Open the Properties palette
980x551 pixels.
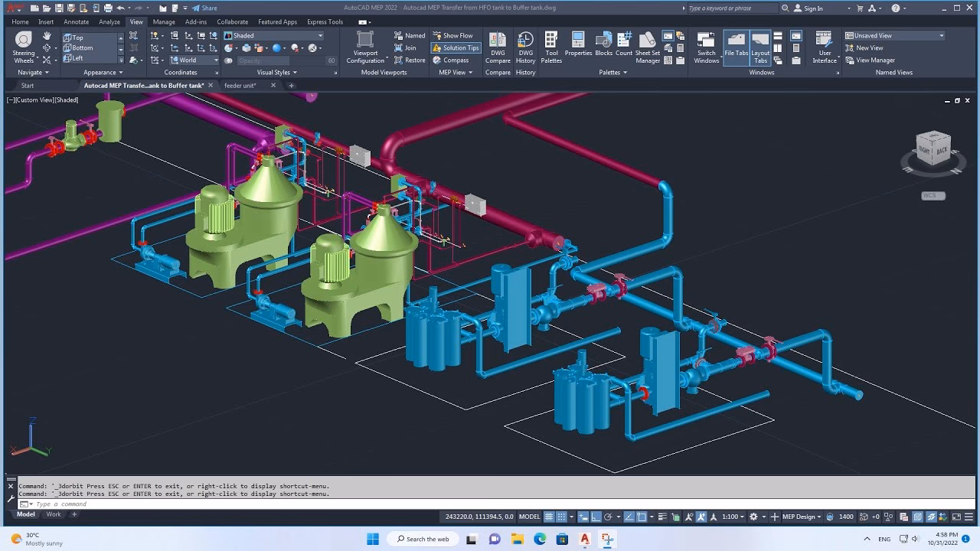point(578,46)
